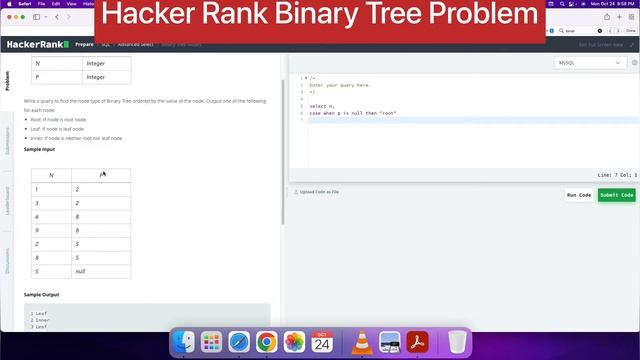This screenshot has width=640, height=360.
Task: Go to next find match
Action: (x=618, y=31)
